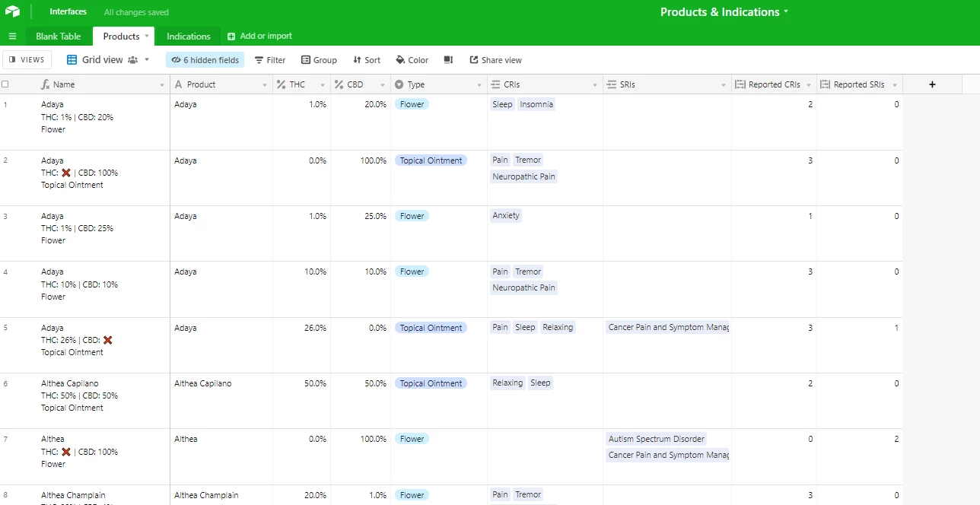The height and width of the screenshot is (505, 980).
Task: Click the text type icon in Product header
Action: pos(179,84)
